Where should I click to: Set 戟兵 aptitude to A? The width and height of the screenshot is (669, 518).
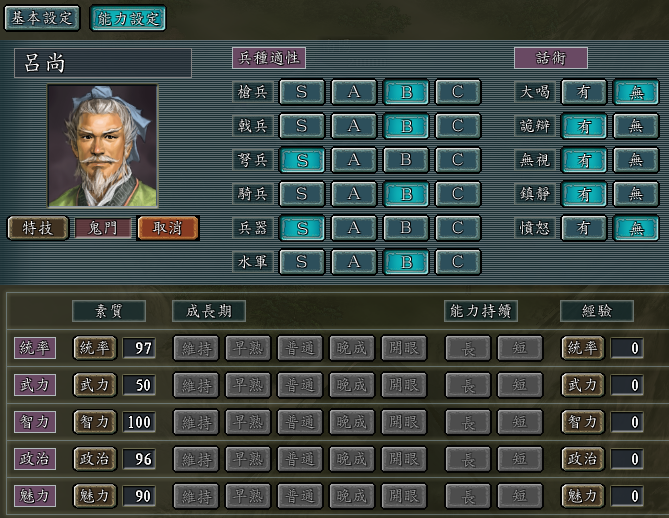(354, 126)
